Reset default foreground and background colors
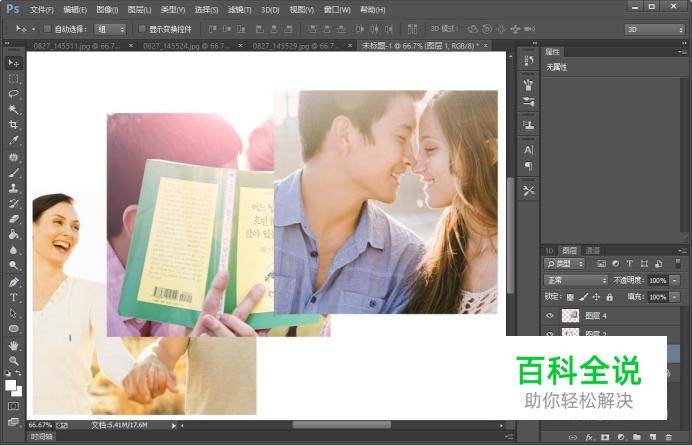This screenshot has height=445, width=692. point(8,373)
